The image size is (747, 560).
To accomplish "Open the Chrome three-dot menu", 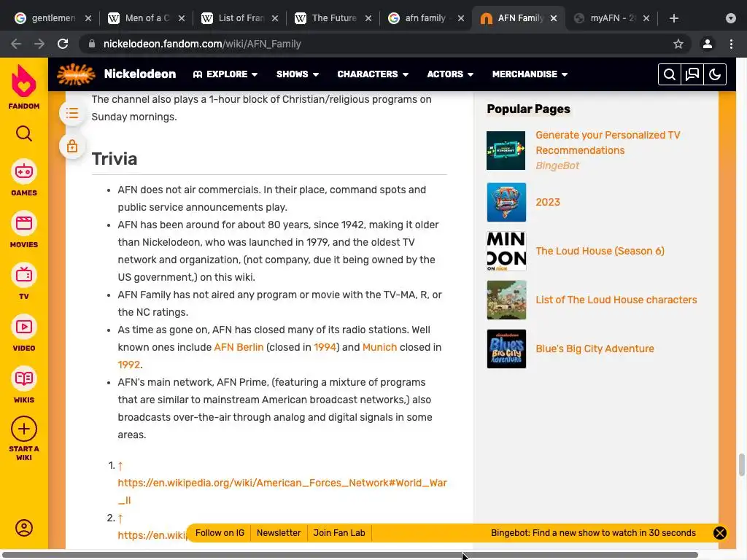I will pos(731,44).
